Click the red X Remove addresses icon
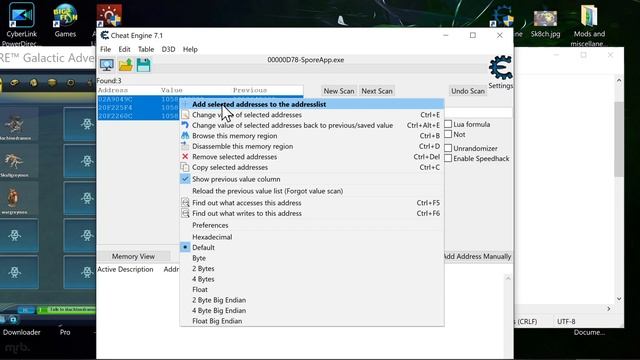 click(x=185, y=157)
